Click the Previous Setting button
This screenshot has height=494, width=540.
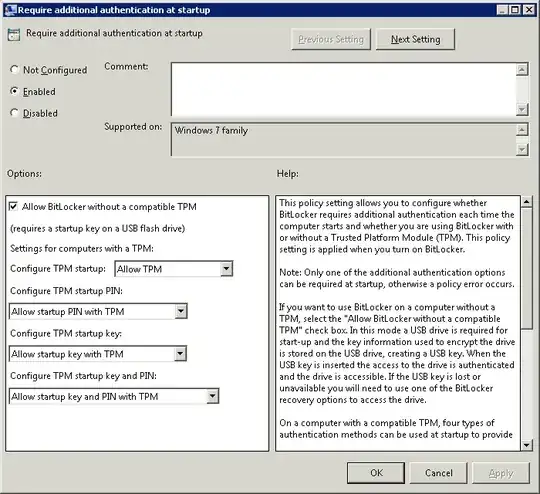coord(331,39)
